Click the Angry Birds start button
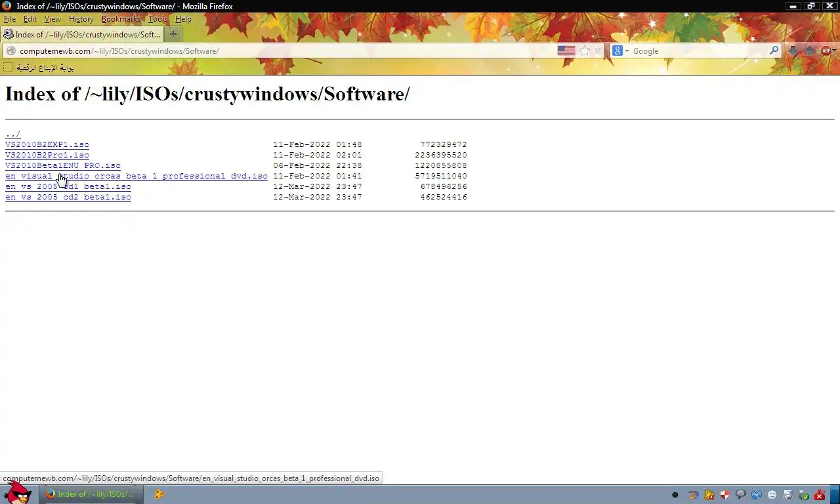This screenshot has height=504, width=840. tap(17, 492)
